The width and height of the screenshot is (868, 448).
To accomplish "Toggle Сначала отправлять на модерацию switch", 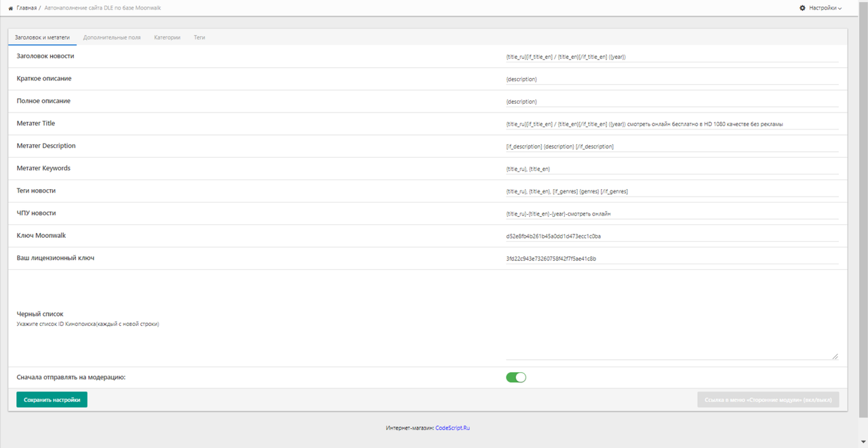I will [x=516, y=378].
